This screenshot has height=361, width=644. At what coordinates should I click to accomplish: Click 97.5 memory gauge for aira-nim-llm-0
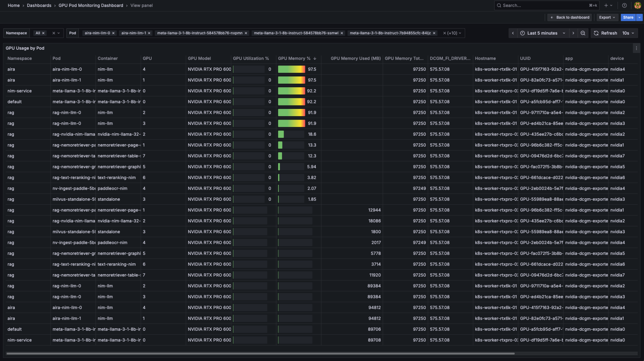point(291,69)
